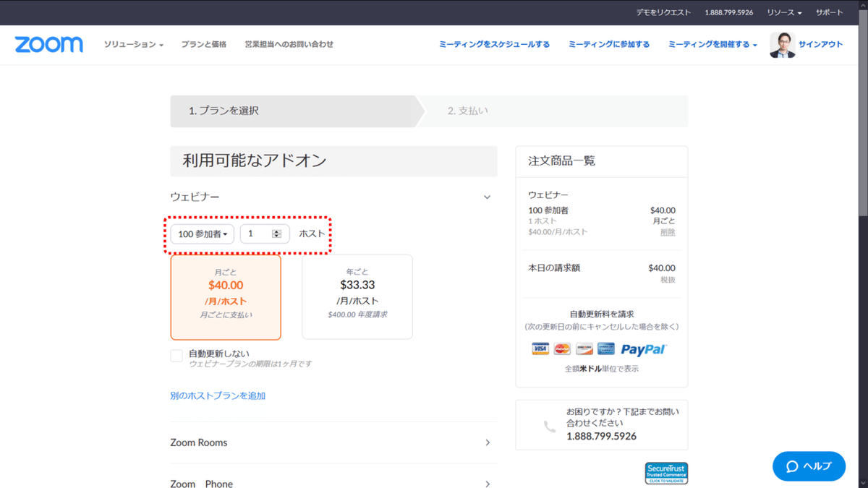Click the 全額米ドル単位で表示 note

pyautogui.click(x=602, y=369)
